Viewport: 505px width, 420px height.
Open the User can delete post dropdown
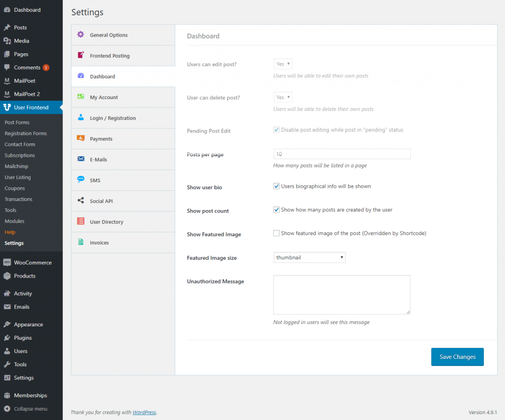(x=283, y=97)
